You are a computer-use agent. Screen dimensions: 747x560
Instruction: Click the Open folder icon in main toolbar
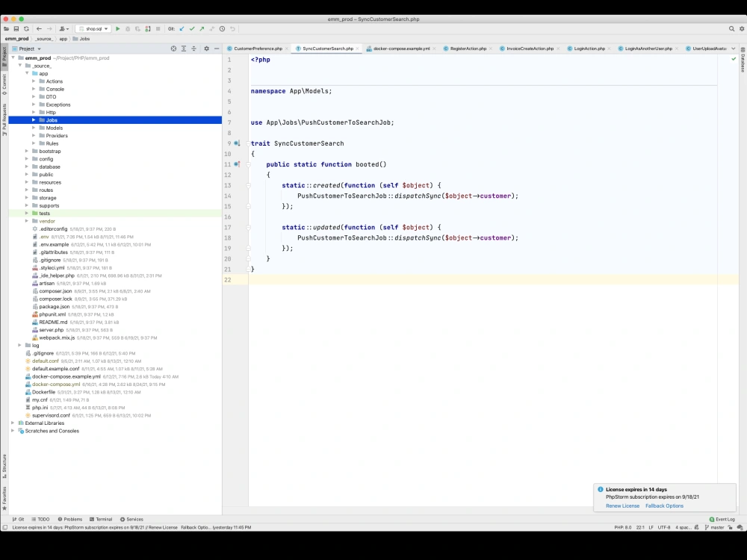6,29
